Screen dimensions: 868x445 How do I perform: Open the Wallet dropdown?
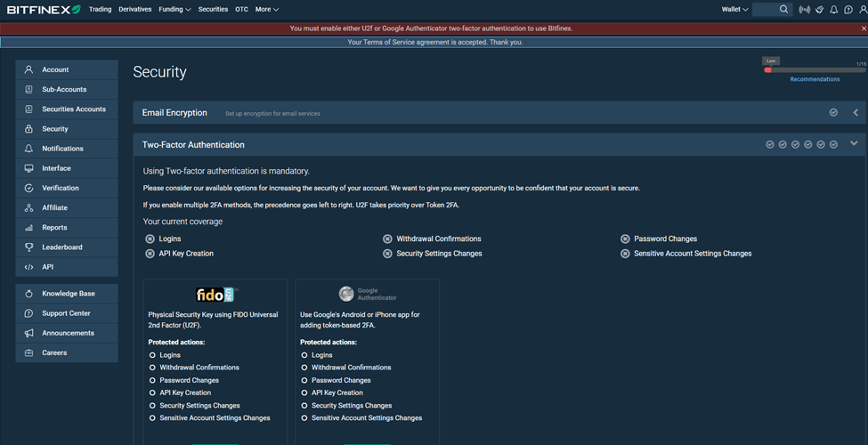click(734, 10)
